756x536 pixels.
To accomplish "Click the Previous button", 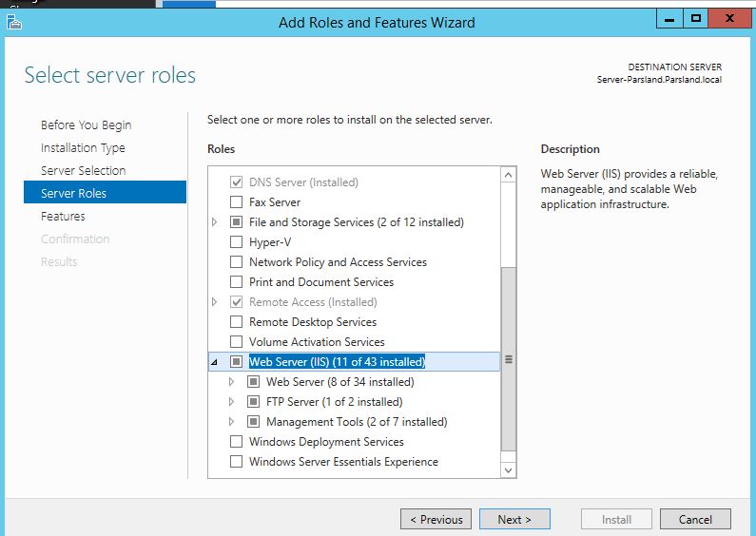I will (436, 520).
